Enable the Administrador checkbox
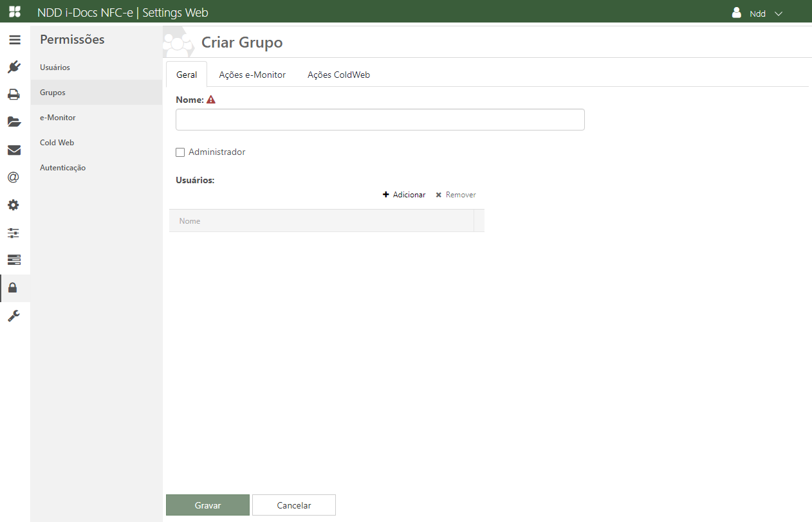Viewport: 812px width, 522px height. 180,152
